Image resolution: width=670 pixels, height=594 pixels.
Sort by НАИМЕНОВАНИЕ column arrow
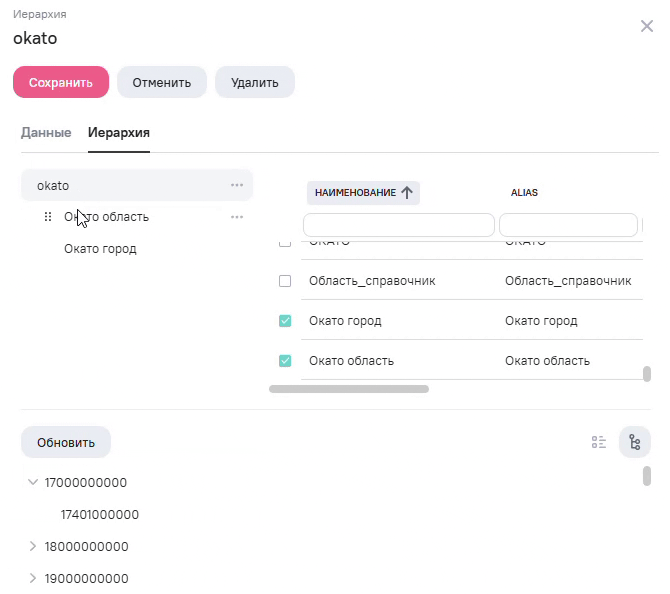tap(407, 193)
